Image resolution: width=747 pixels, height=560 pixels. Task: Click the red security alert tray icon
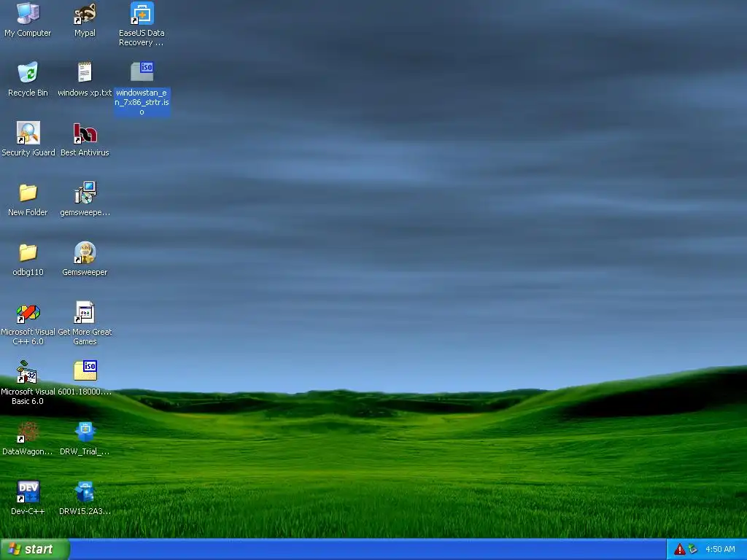click(x=679, y=550)
